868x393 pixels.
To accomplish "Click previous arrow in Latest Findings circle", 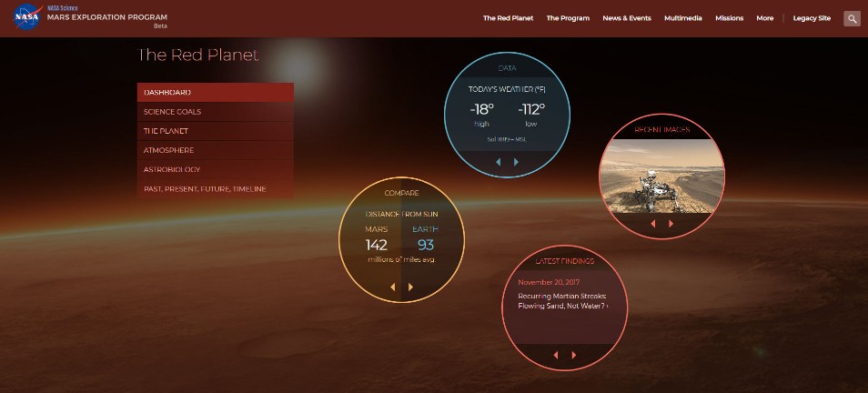I will point(556,355).
